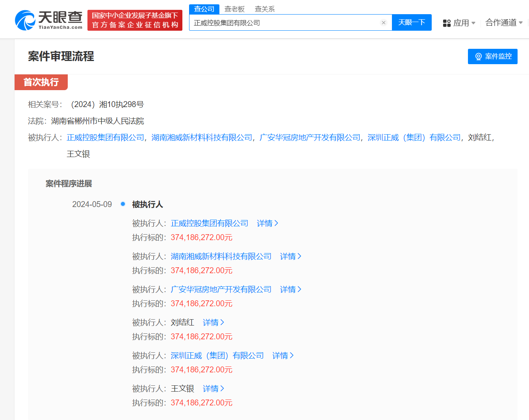The image size is (529, 420).
Task: Expand the 合作通道 dropdown
Action: [x=504, y=23]
